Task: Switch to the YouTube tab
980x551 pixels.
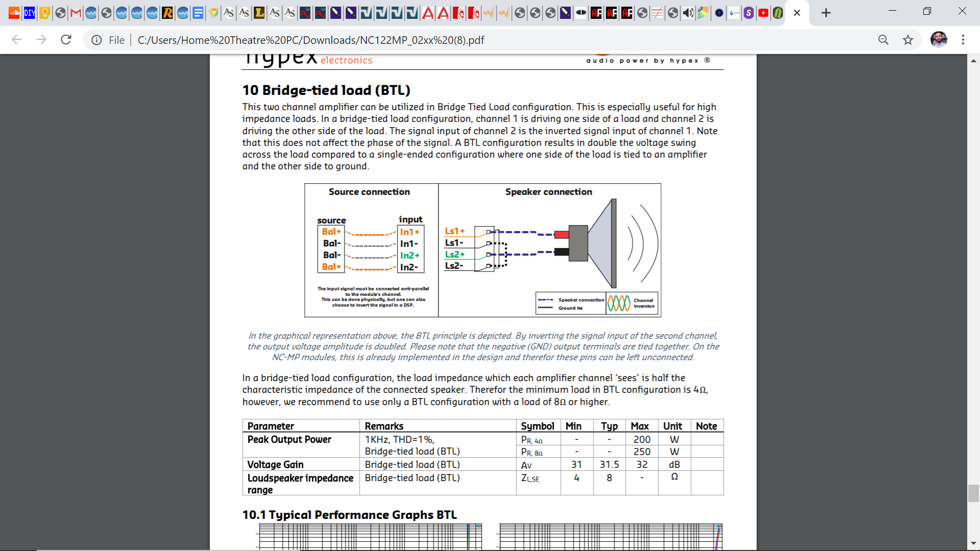Action: pyautogui.click(x=764, y=13)
